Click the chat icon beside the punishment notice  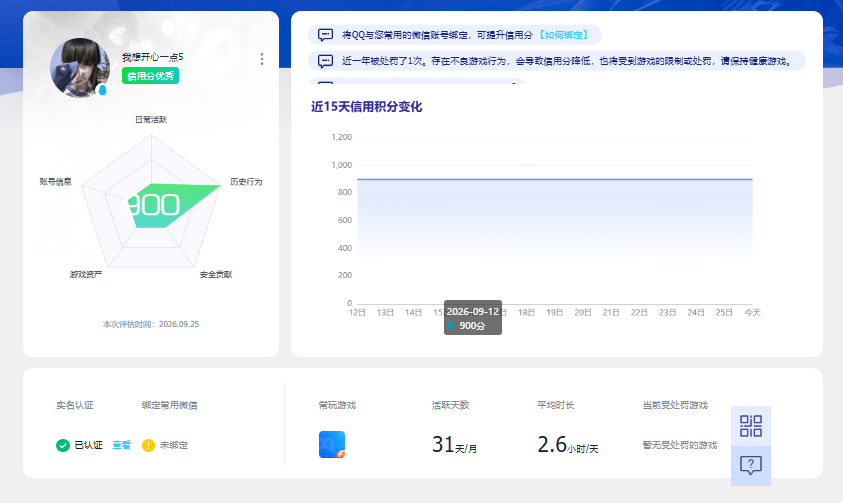tap(325, 61)
